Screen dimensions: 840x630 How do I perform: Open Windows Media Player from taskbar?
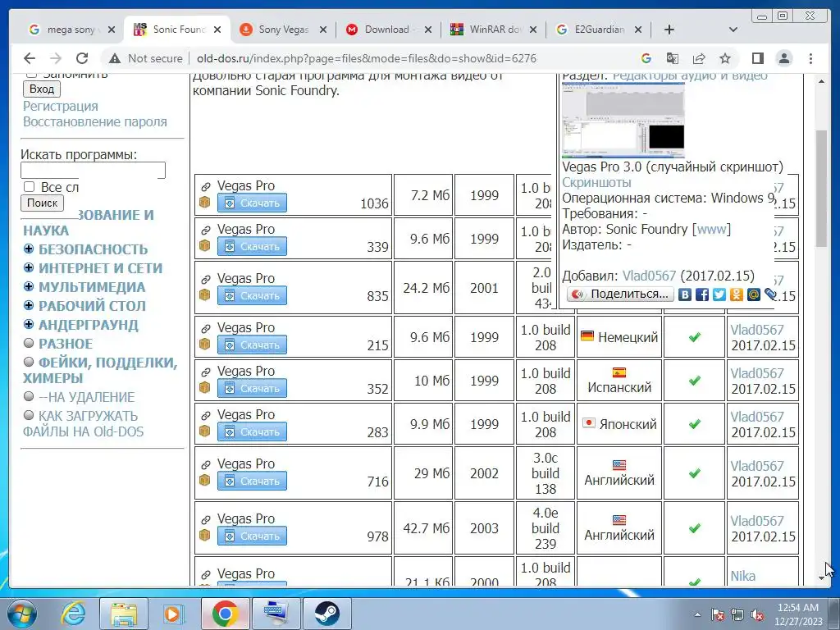(174, 614)
